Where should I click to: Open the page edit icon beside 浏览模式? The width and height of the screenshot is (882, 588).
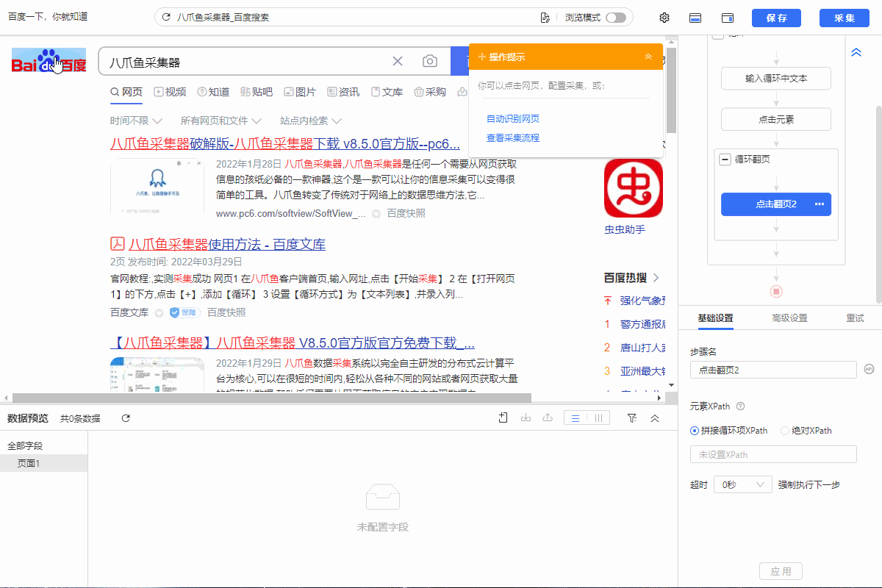tap(545, 18)
